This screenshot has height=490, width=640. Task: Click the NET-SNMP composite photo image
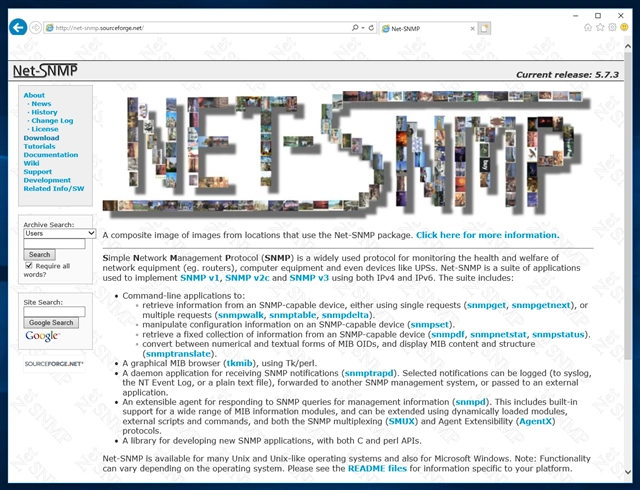[347, 153]
